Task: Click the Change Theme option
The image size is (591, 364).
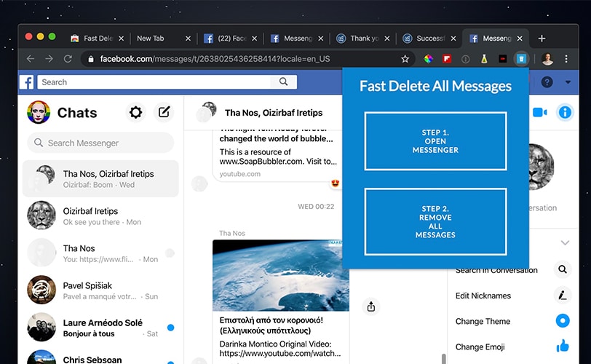Action: point(483,322)
